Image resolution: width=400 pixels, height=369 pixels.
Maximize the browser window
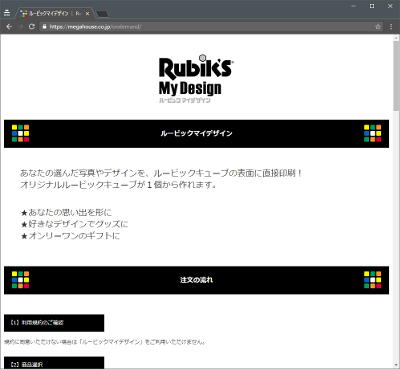coord(372,6)
